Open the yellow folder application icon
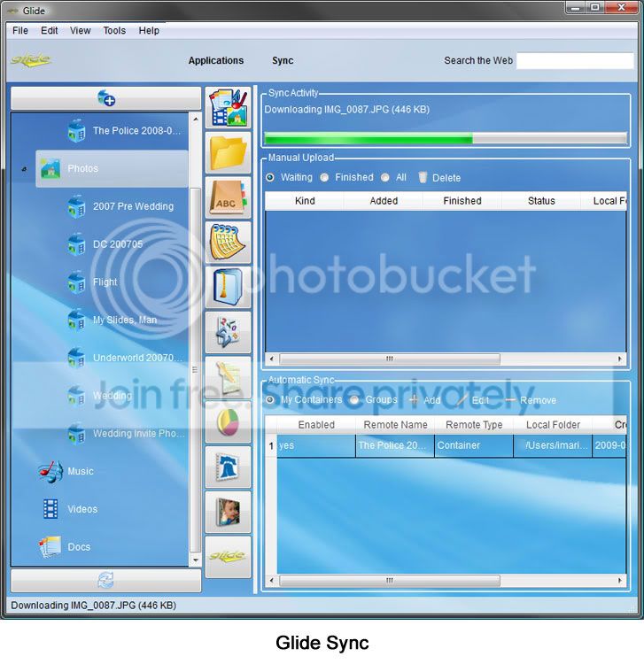This screenshot has height=664, width=644. (x=229, y=153)
